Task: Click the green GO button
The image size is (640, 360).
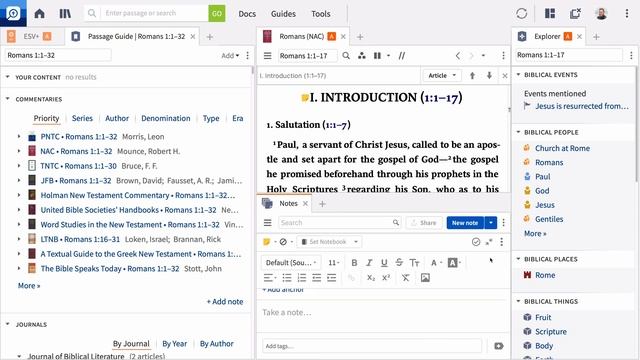Action: [217, 13]
